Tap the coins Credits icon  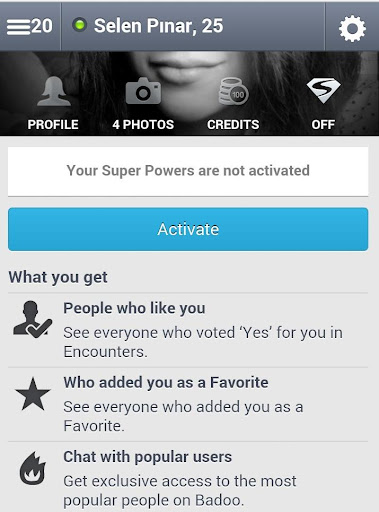[233, 91]
